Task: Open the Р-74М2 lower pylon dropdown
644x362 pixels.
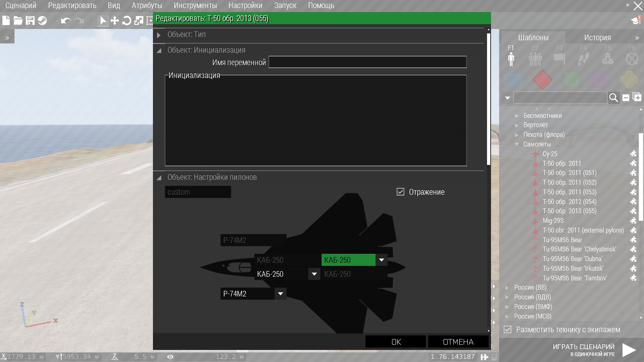Action: [x=281, y=294]
